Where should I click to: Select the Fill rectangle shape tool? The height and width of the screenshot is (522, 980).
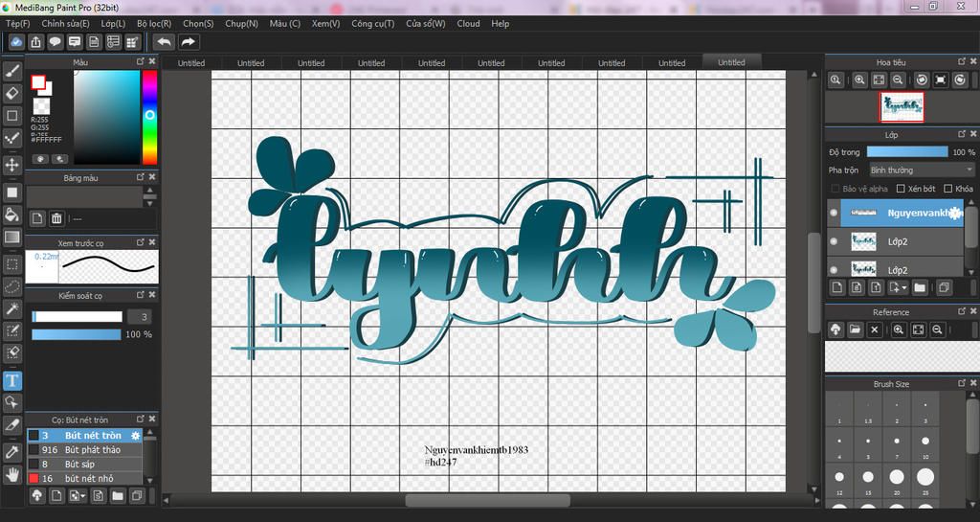pos(11,193)
